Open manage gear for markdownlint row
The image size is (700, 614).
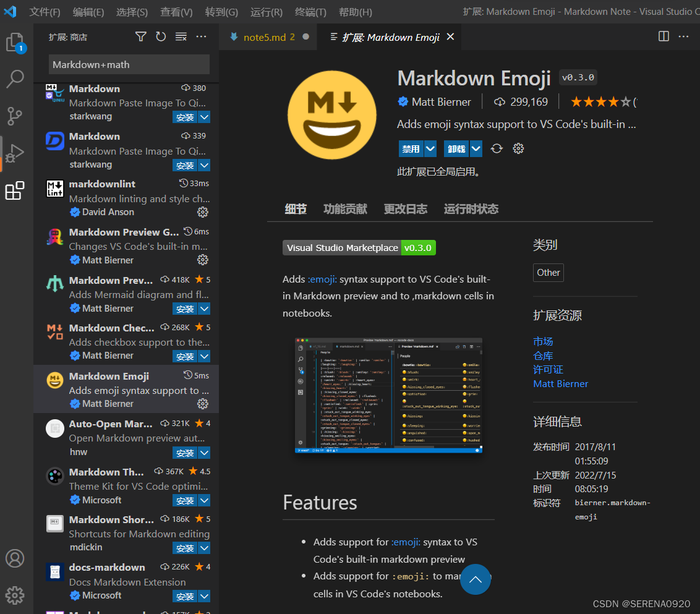tap(203, 212)
